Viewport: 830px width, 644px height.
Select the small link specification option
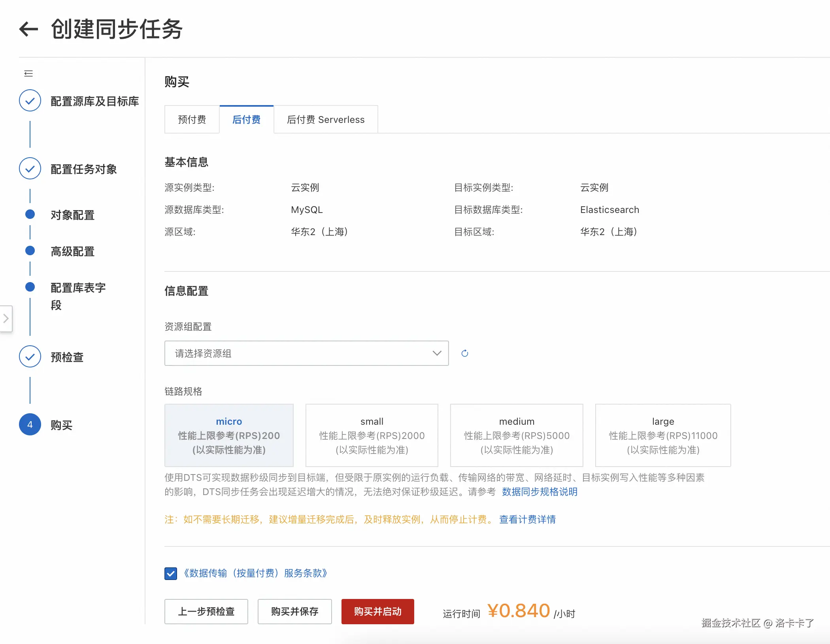tap(372, 435)
